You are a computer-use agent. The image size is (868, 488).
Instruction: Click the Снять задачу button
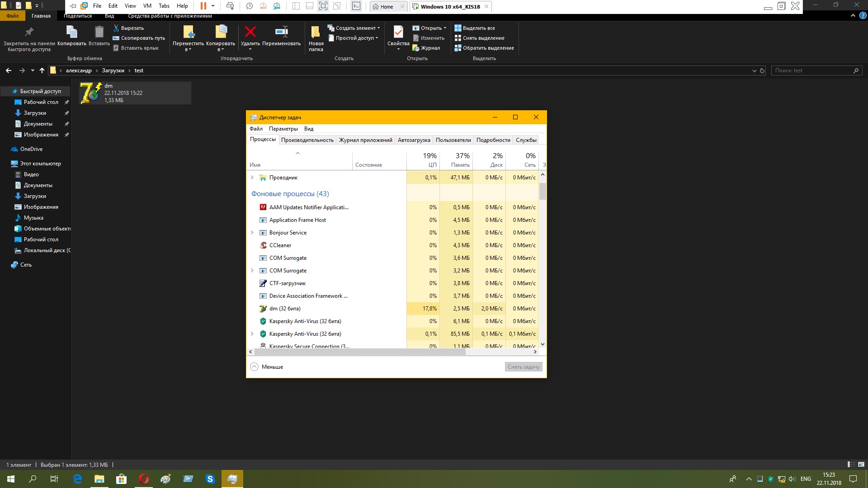click(523, 367)
